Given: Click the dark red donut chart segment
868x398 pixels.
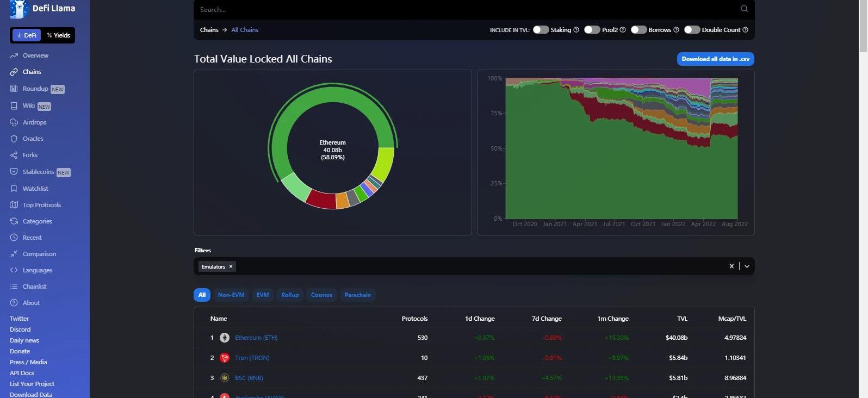Looking at the screenshot, I should click(x=322, y=200).
